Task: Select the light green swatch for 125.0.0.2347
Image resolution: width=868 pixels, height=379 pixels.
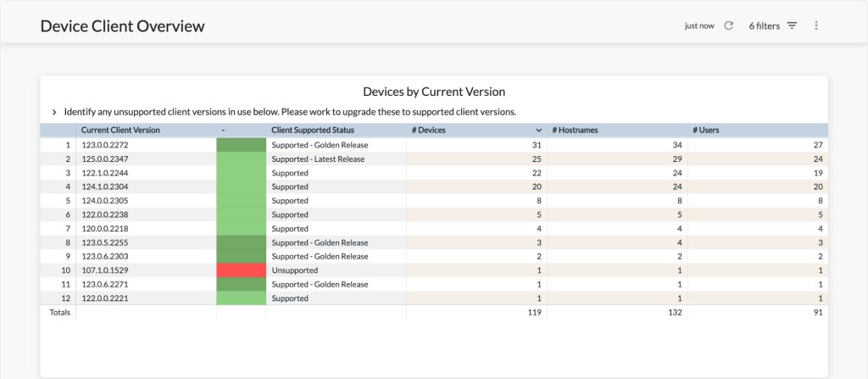Action: click(242, 159)
